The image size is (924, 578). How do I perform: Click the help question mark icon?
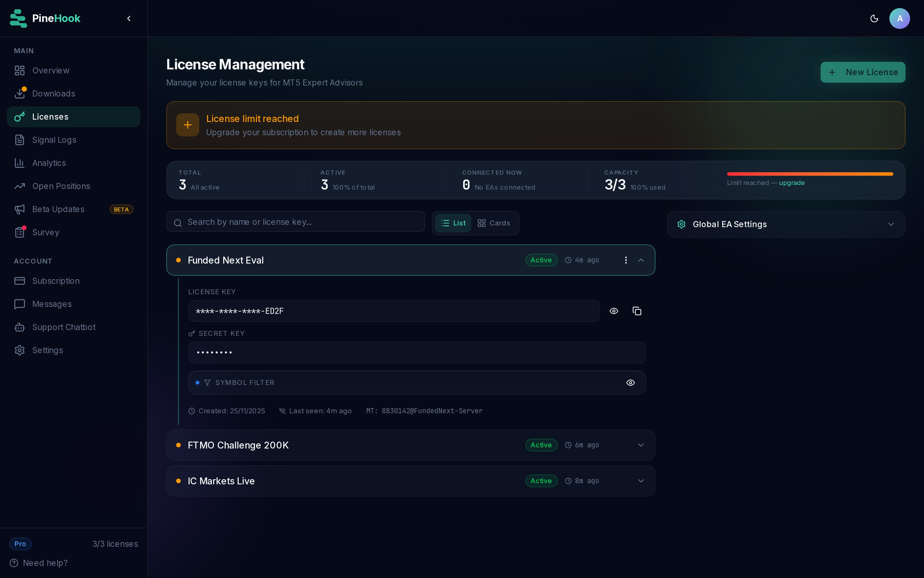(x=14, y=563)
